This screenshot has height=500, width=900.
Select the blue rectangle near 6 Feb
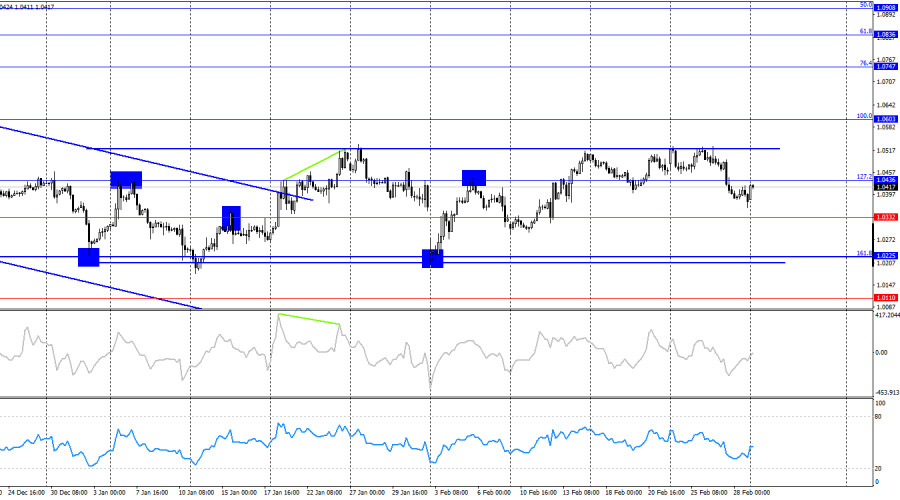pos(474,178)
